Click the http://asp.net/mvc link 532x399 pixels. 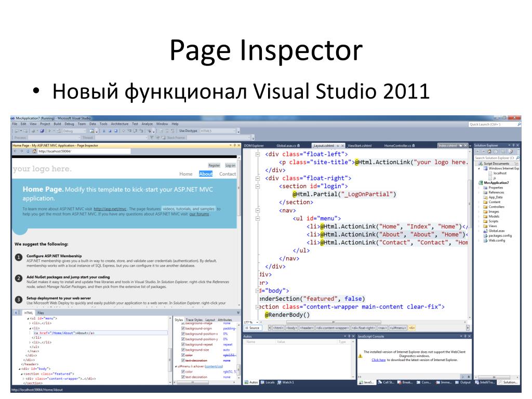tap(110, 209)
